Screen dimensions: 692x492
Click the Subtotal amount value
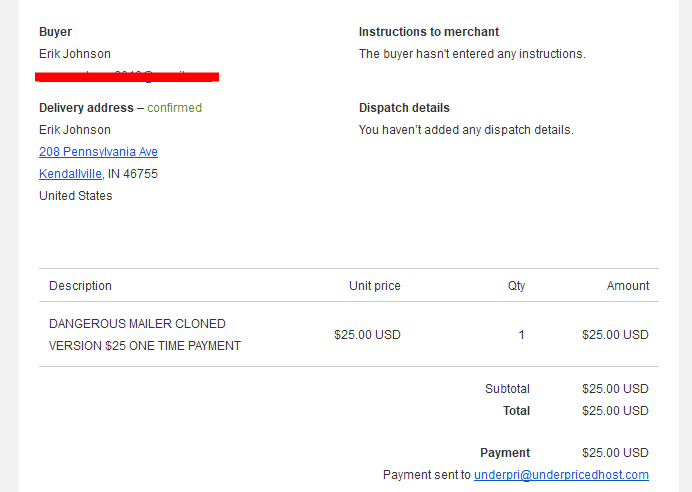(x=615, y=389)
